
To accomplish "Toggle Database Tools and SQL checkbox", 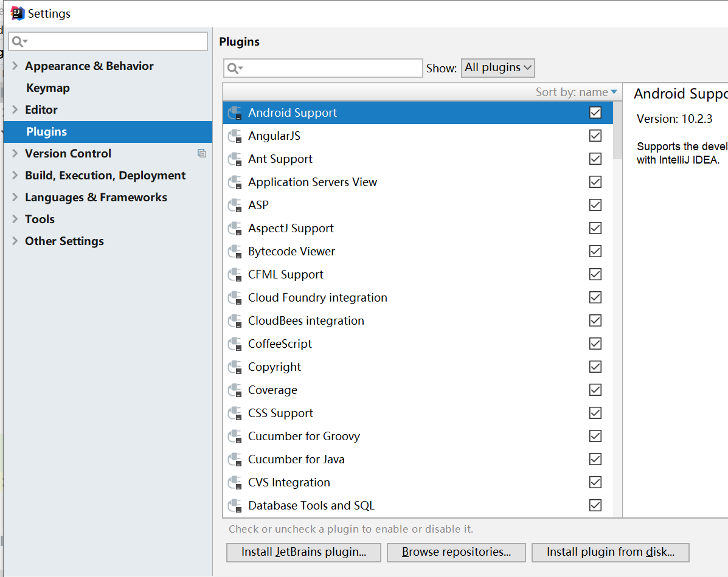I will click(x=595, y=505).
